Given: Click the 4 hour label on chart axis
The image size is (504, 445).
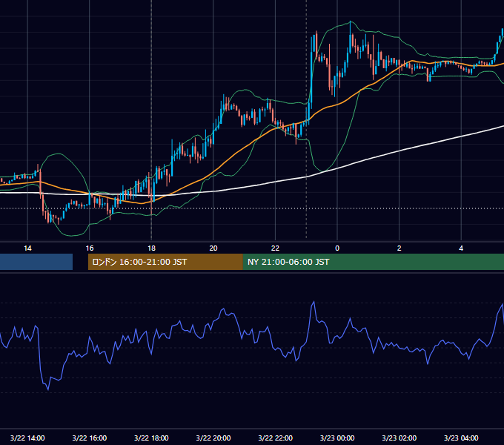Looking at the screenshot, I should [x=461, y=248].
